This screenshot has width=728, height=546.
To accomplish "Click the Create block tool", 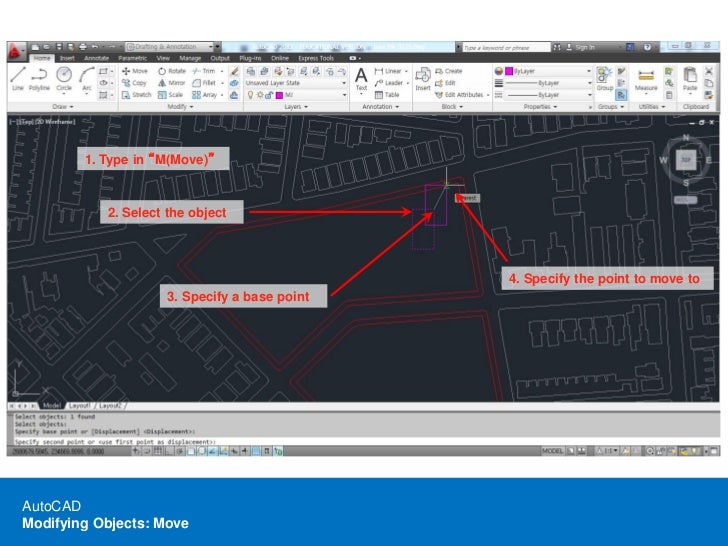I will (x=448, y=71).
